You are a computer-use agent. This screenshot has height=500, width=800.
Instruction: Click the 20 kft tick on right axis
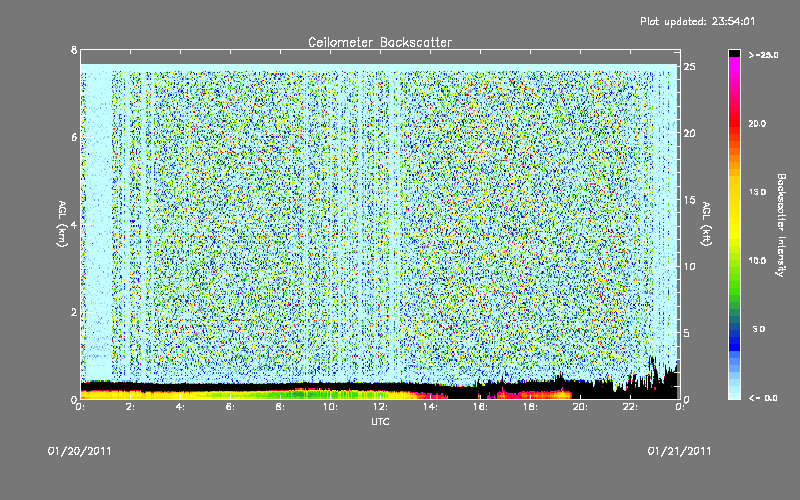tap(690, 133)
